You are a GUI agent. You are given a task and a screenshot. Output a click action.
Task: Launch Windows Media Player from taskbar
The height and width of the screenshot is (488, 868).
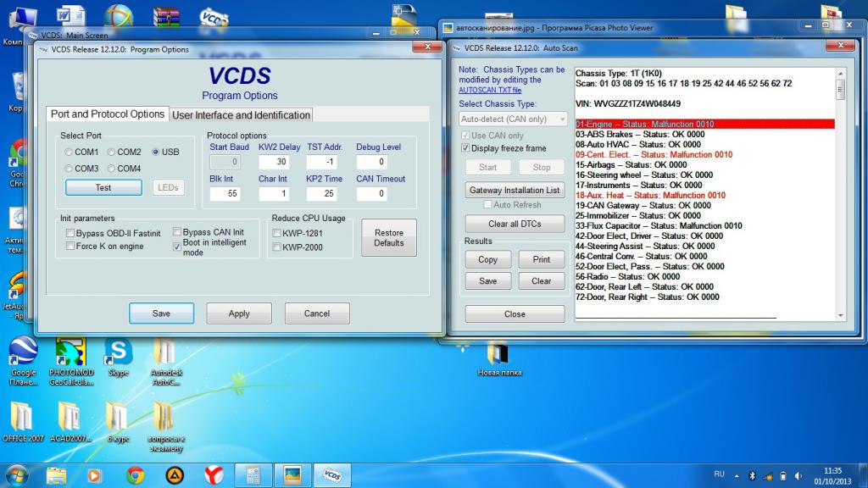point(94,475)
